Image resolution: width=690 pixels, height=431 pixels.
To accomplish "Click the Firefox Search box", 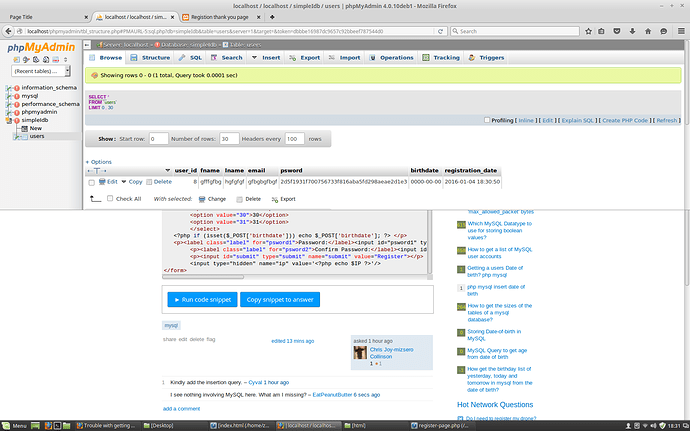I will pyautogui.click(x=514, y=31).
